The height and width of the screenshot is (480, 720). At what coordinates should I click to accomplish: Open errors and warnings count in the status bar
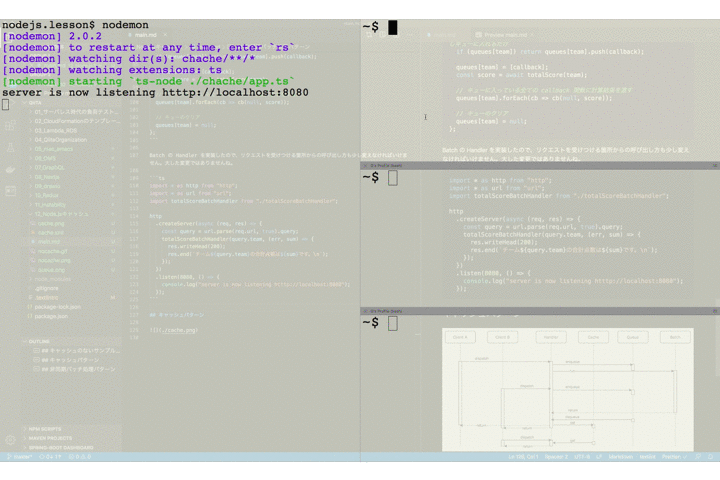click(80, 457)
